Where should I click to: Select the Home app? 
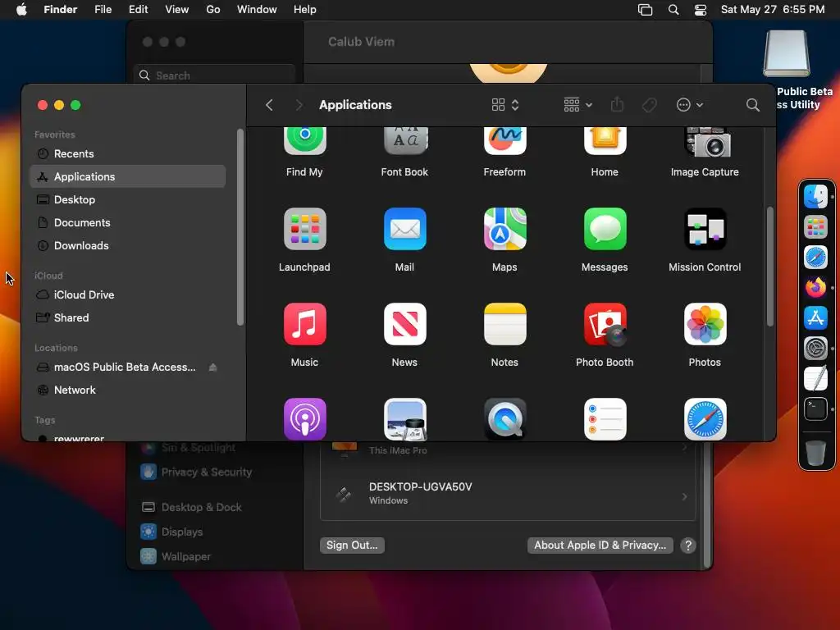[605, 141]
